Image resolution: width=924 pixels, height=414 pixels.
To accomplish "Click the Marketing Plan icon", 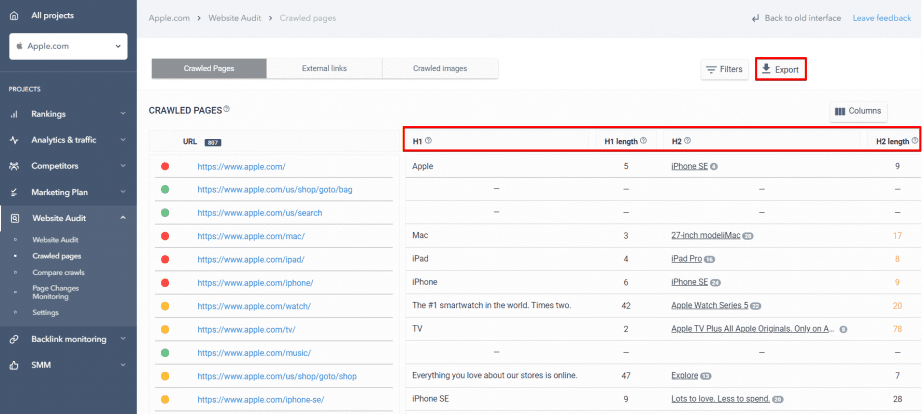I will (x=14, y=192).
